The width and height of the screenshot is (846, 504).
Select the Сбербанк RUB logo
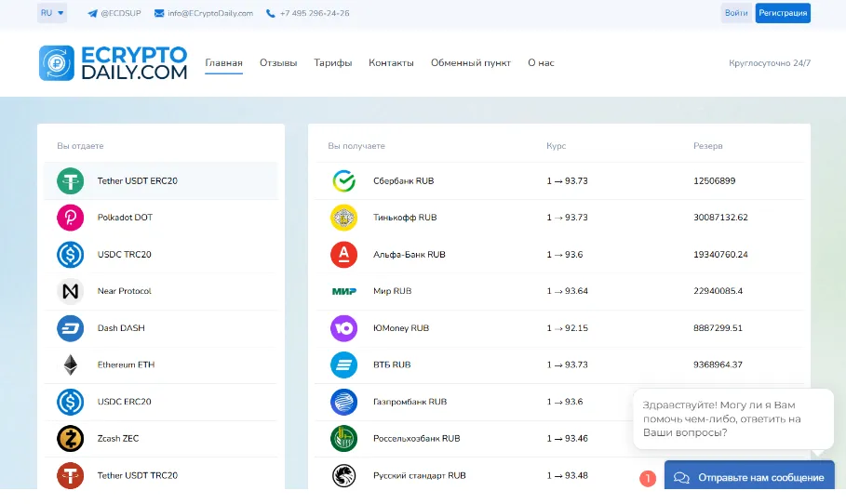343,180
